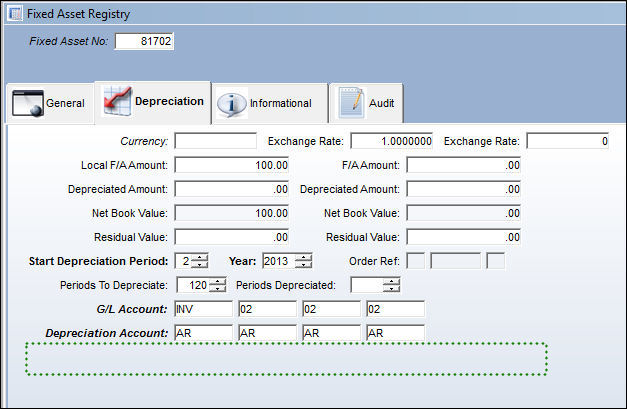Open the Audit tab
627x409 pixels.
point(366,104)
